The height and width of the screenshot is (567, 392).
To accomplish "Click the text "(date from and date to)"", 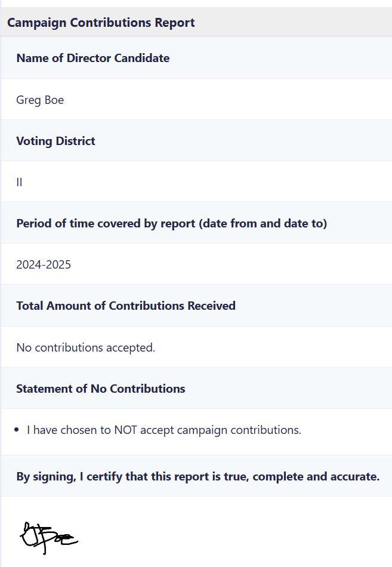I will tap(263, 223).
